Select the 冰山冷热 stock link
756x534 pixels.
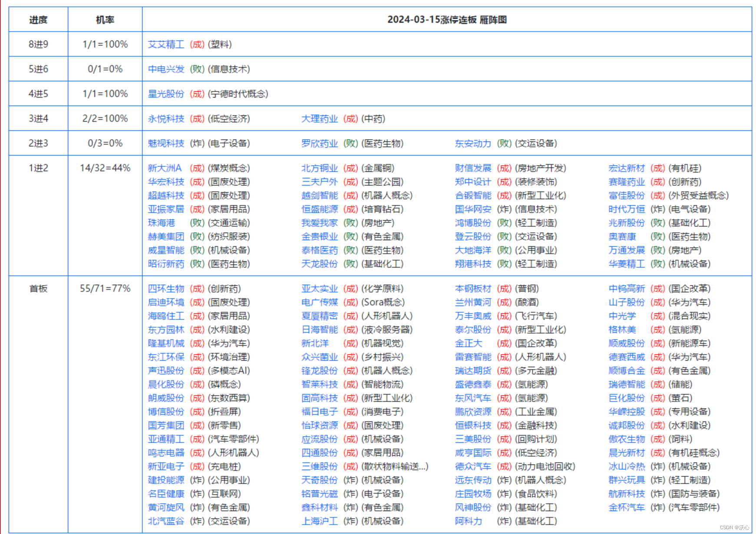click(x=627, y=466)
